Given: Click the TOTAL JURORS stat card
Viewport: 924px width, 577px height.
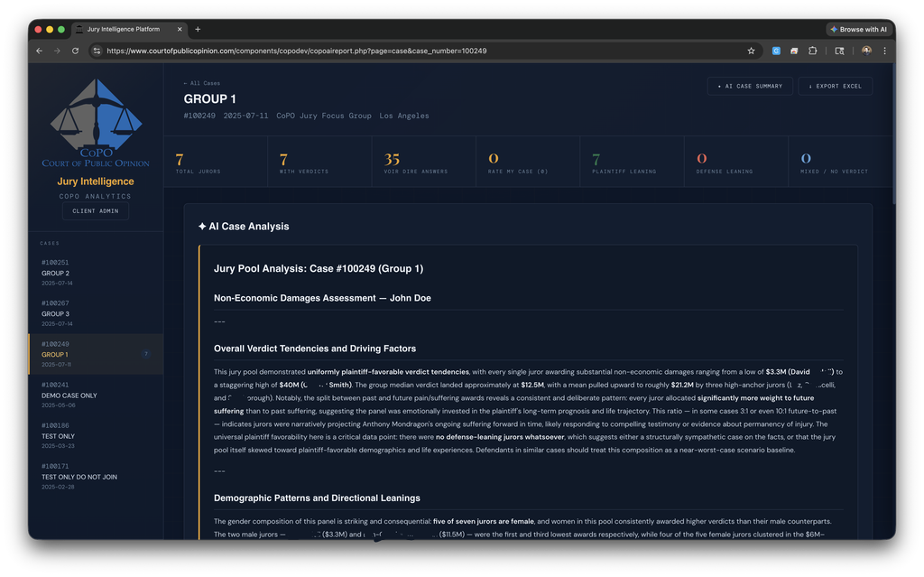Looking at the screenshot, I should 216,162.
